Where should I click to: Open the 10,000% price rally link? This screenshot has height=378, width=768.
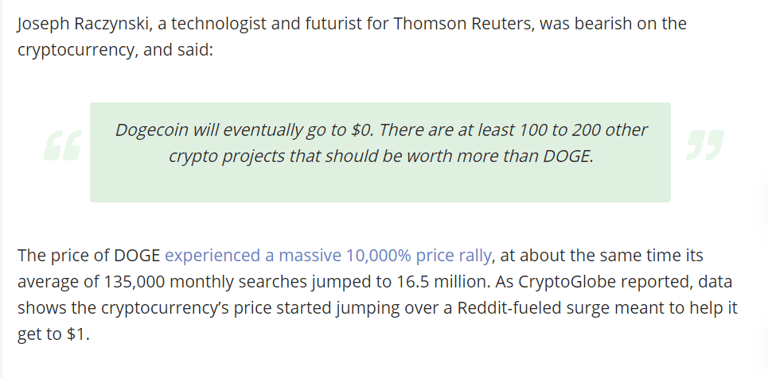tap(328, 256)
